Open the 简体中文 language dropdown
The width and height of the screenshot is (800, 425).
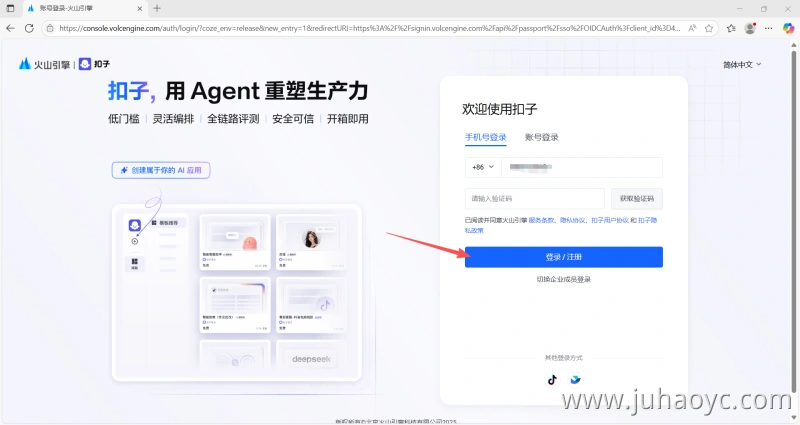pyautogui.click(x=742, y=65)
